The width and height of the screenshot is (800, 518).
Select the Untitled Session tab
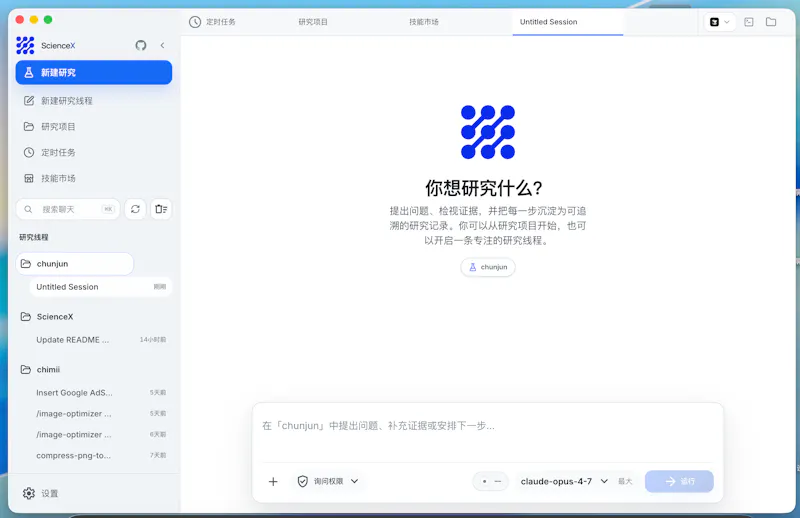coord(567,22)
